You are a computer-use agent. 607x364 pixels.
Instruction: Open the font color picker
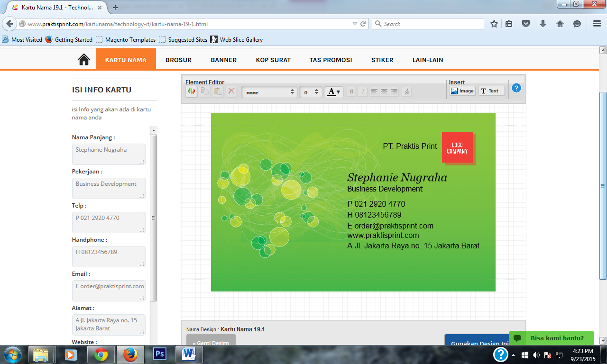click(x=334, y=92)
